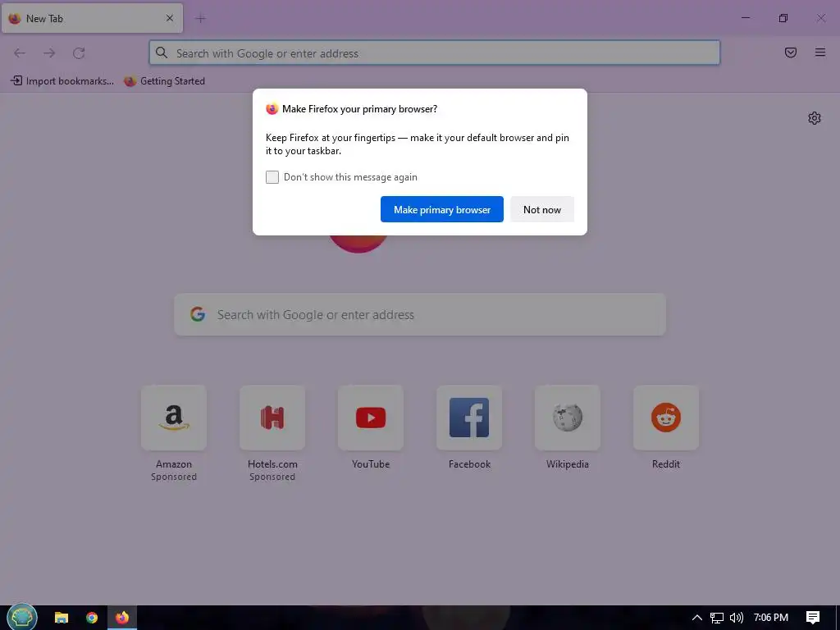Click the Back navigation arrow
The width and height of the screenshot is (840, 630).
click(x=20, y=53)
